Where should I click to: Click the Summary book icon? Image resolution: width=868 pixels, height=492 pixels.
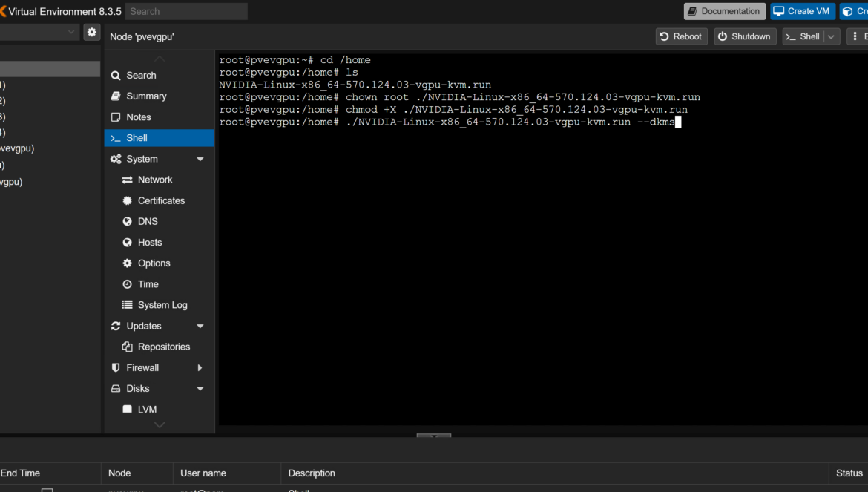click(116, 96)
